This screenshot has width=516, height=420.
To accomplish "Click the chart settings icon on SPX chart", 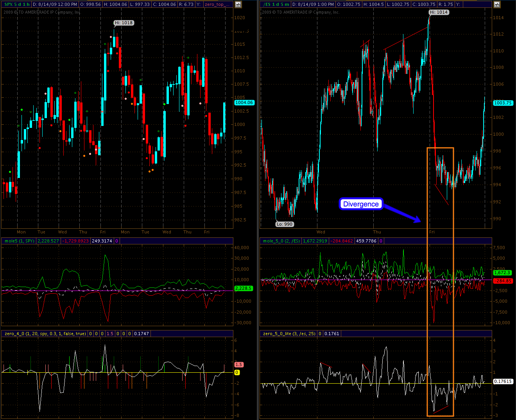I will pyautogui.click(x=238, y=5).
